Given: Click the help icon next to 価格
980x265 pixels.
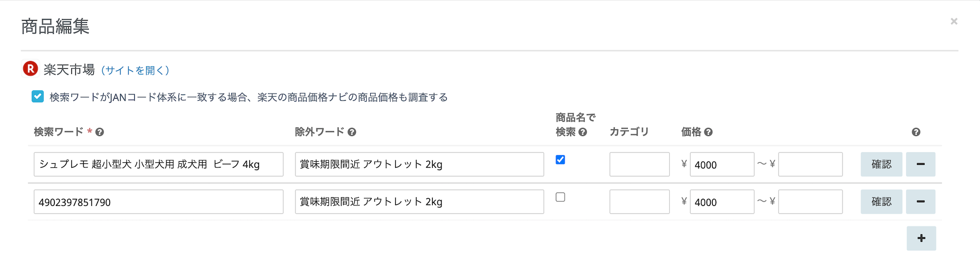Looking at the screenshot, I should (708, 132).
